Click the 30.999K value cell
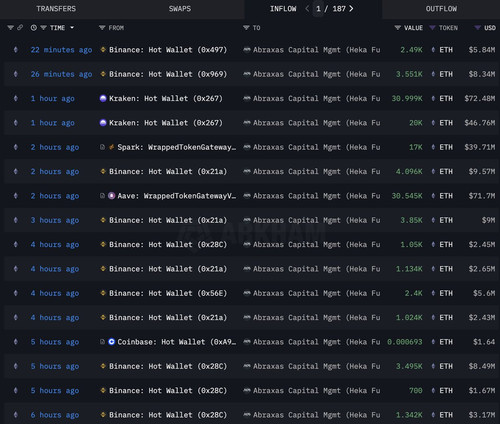Viewport: 500px width, 424px height. pos(407,99)
